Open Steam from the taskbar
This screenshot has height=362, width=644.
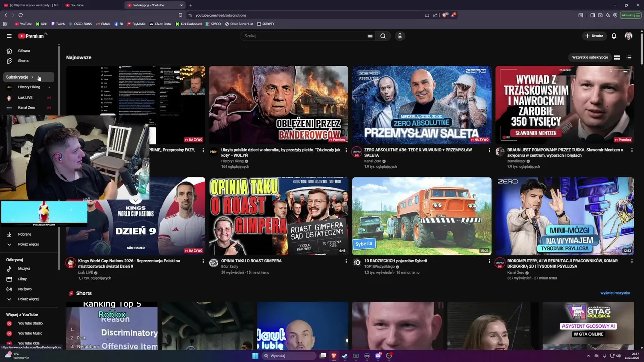point(345,356)
